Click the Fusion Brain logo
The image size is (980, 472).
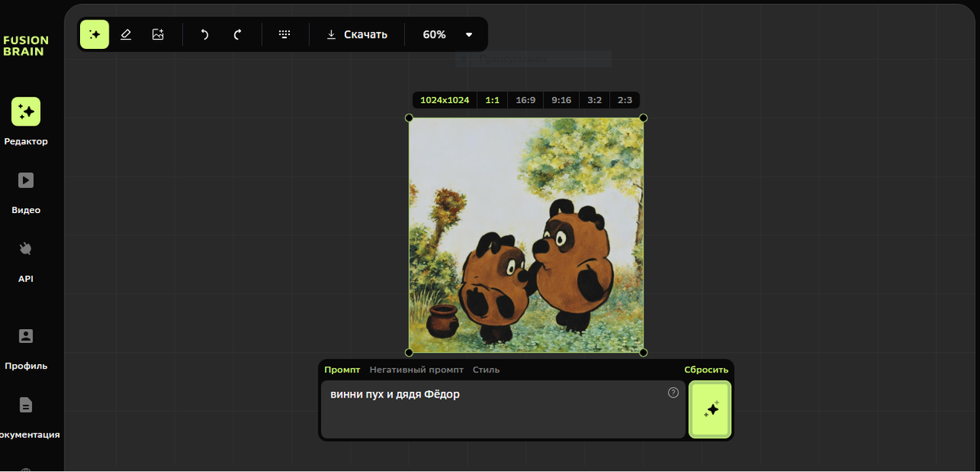click(x=26, y=46)
